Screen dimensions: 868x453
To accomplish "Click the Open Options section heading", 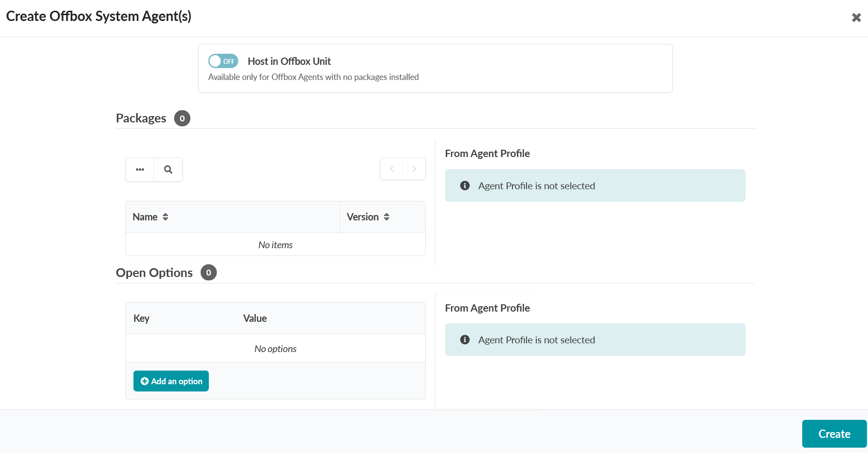I will pyautogui.click(x=154, y=273).
